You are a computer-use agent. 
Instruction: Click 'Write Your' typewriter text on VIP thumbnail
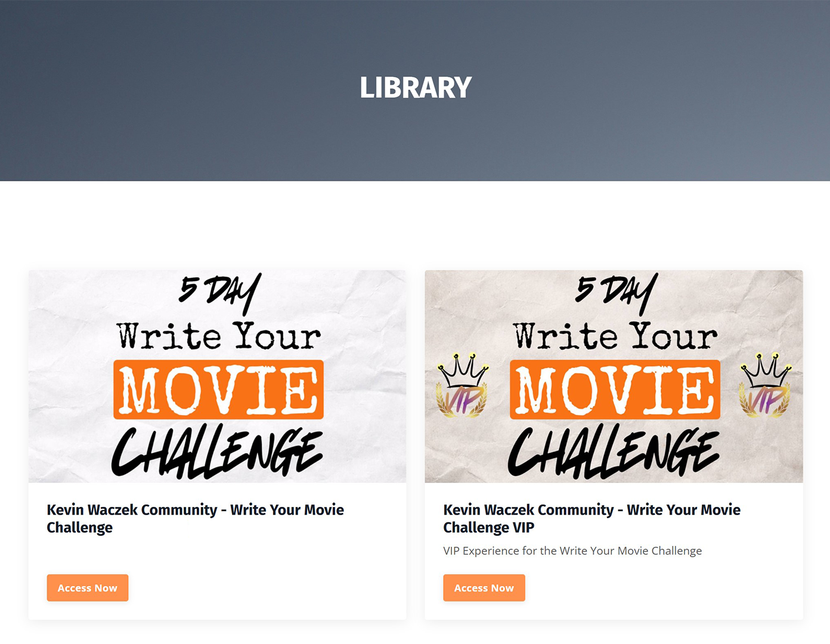pyautogui.click(x=615, y=336)
